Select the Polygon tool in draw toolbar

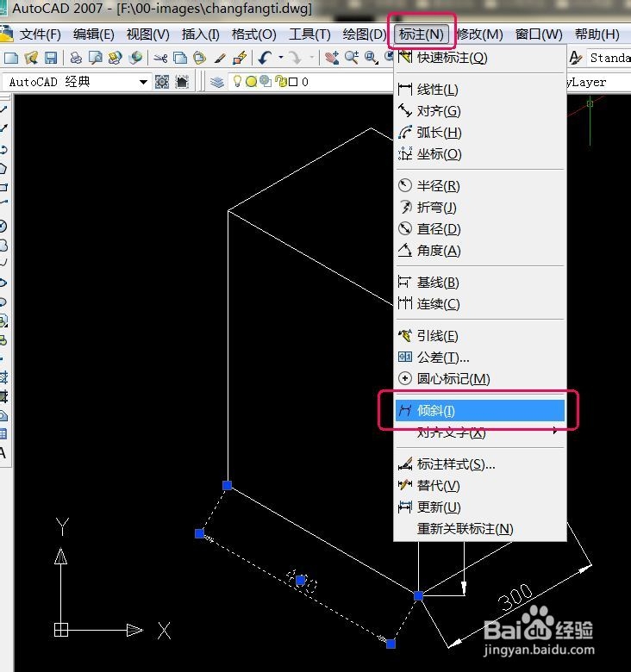(x=3, y=168)
